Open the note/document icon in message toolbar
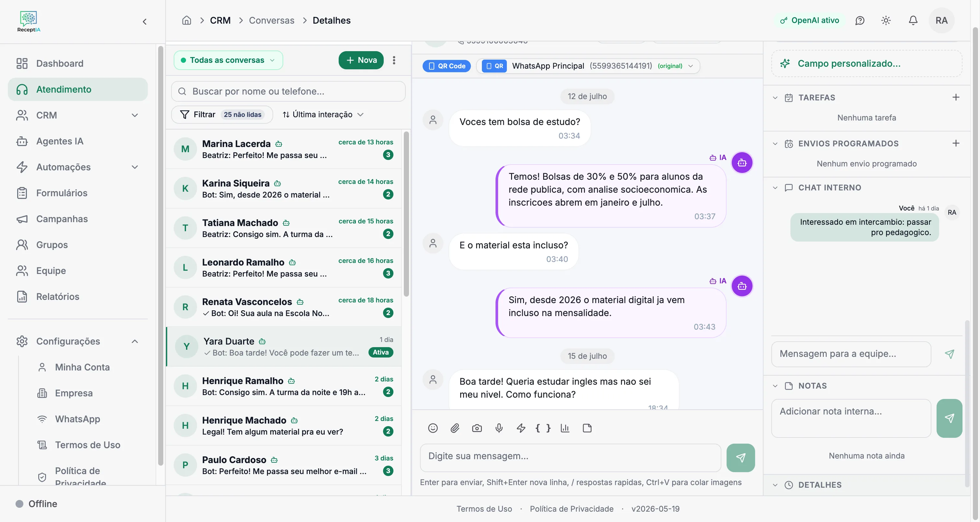The width and height of the screenshot is (980, 522). tap(587, 428)
